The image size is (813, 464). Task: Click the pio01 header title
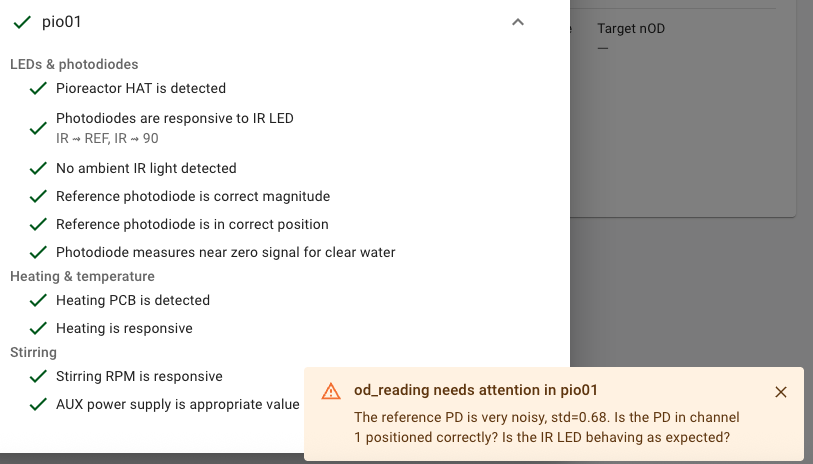click(x=61, y=22)
